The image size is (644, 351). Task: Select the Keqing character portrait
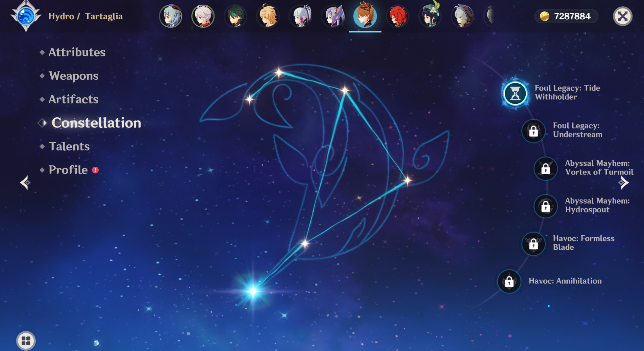click(333, 16)
